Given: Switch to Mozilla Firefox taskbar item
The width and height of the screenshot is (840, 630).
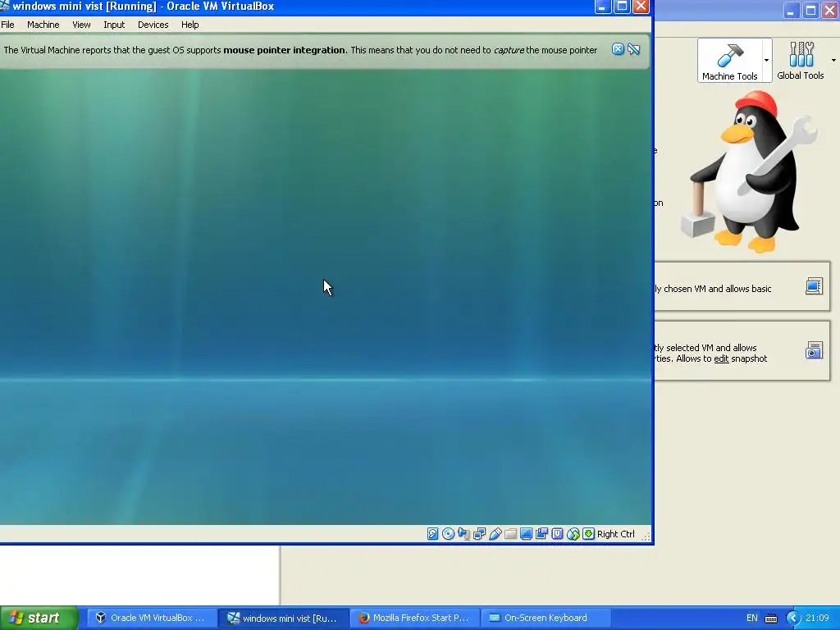Looking at the screenshot, I should 415,618.
